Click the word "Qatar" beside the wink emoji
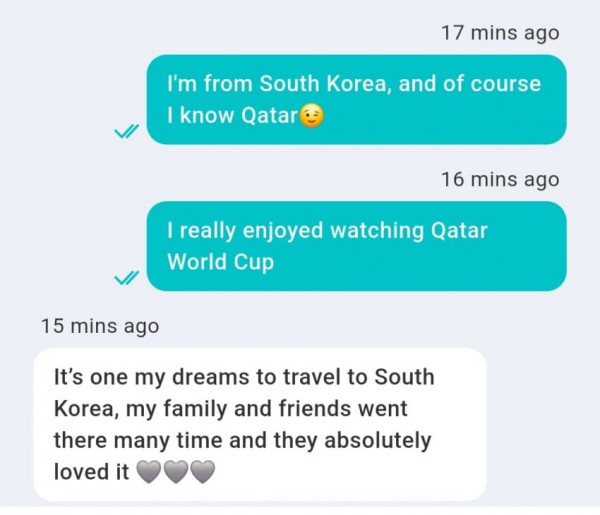600x515 pixels. pyautogui.click(x=270, y=117)
